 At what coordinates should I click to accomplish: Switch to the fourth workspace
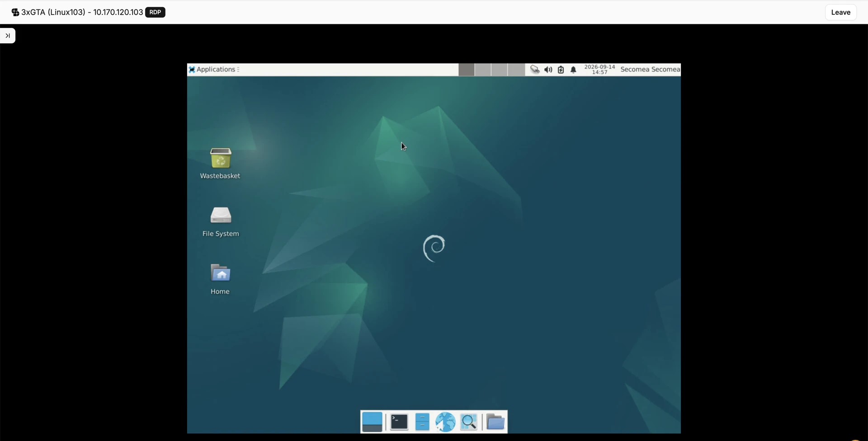516,70
